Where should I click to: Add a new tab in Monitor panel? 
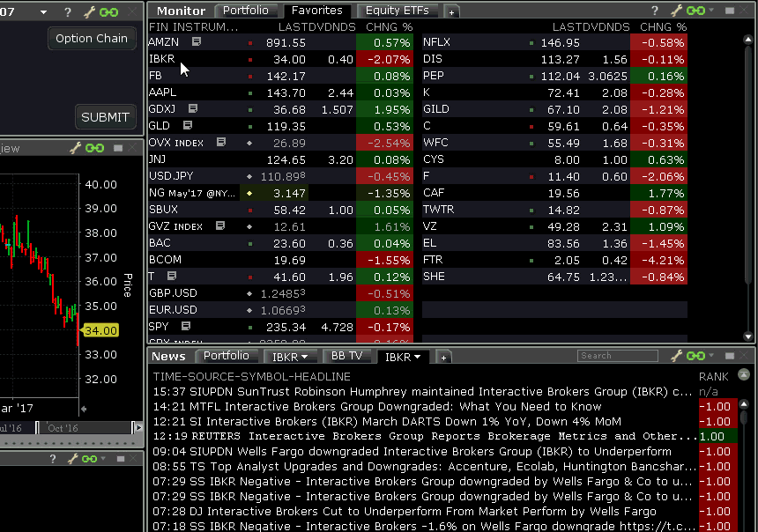(451, 12)
